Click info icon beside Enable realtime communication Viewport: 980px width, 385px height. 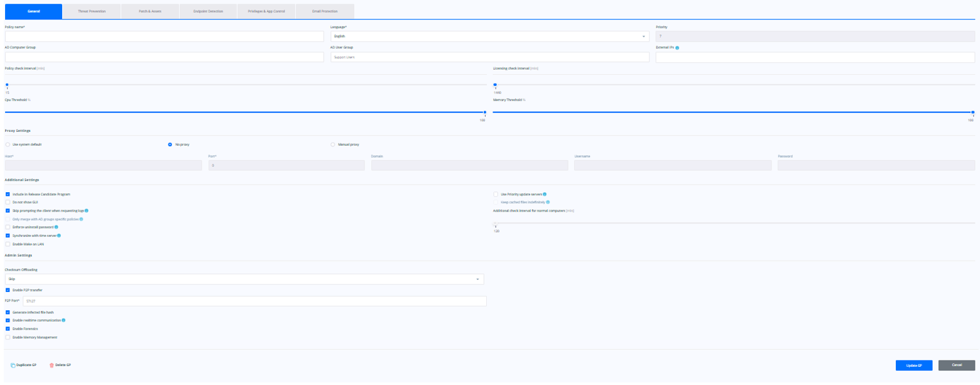click(x=64, y=320)
